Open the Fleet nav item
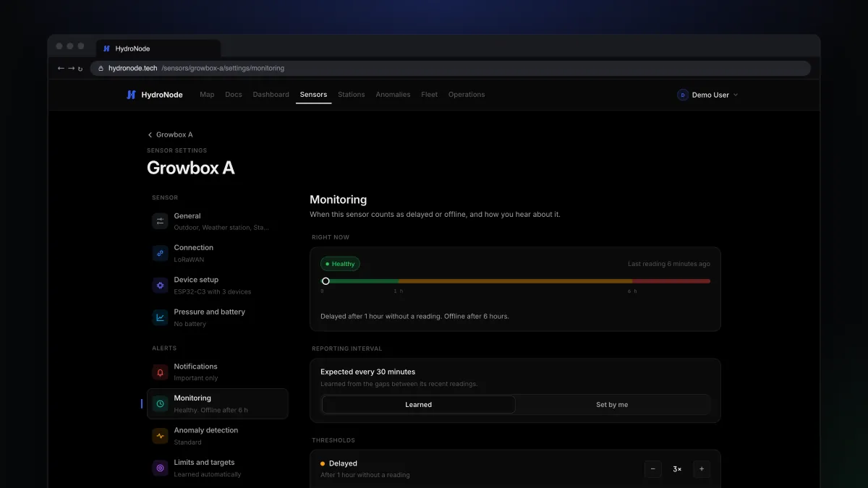Viewport: 868px width, 488px height. [430, 95]
